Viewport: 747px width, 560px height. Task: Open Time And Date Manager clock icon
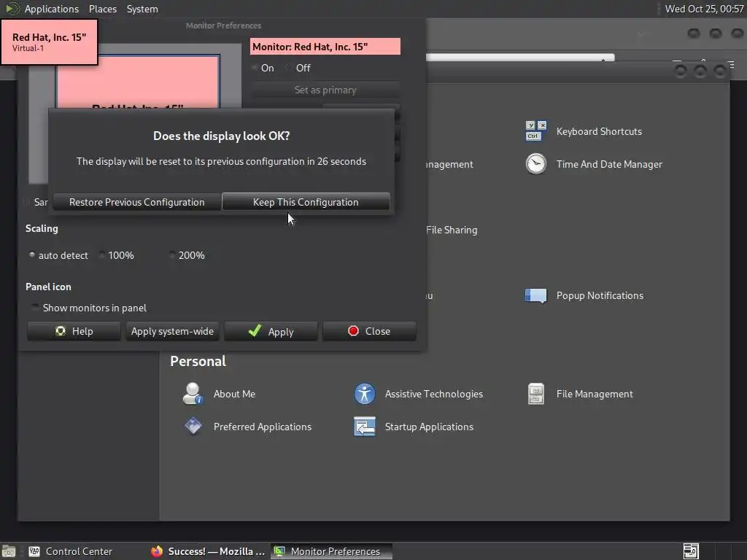(x=536, y=164)
